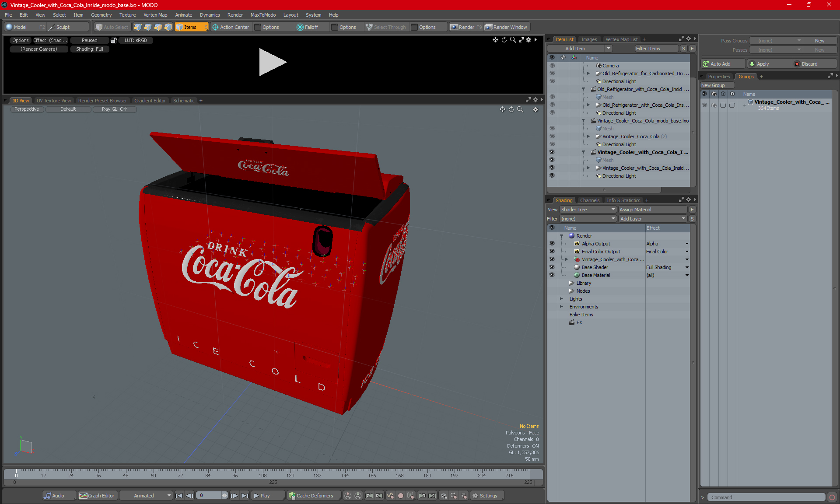This screenshot has height=504, width=840.
Task: Open the Dynamics menu
Action: coord(210,15)
